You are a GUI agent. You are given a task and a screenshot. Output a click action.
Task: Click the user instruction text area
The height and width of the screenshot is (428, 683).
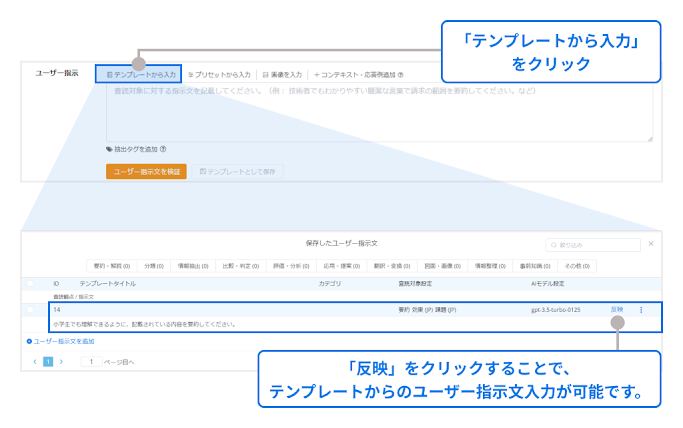pos(378,112)
